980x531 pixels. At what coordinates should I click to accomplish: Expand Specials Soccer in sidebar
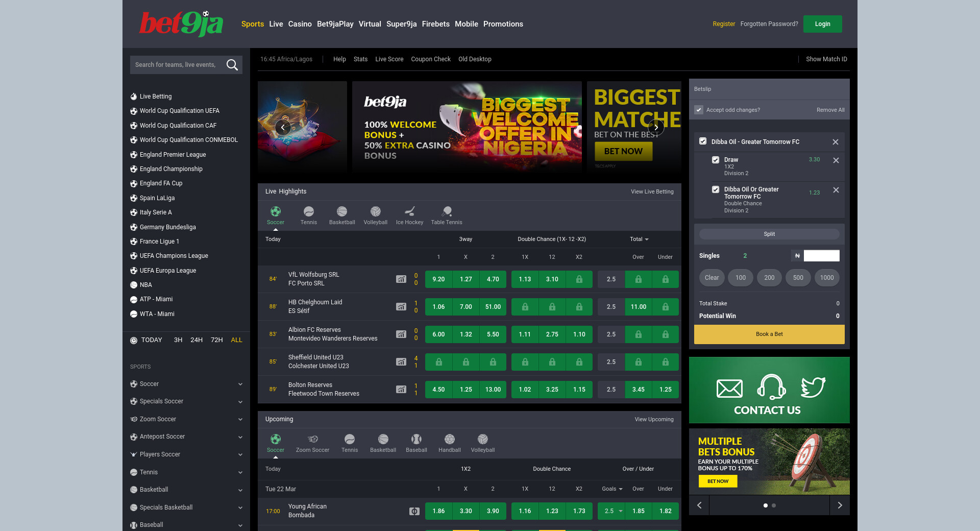[240, 402]
